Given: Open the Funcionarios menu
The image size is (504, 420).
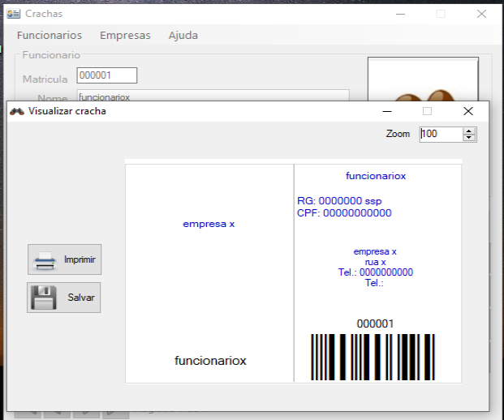Looking at the screenshot, I should tap(50, 35).
